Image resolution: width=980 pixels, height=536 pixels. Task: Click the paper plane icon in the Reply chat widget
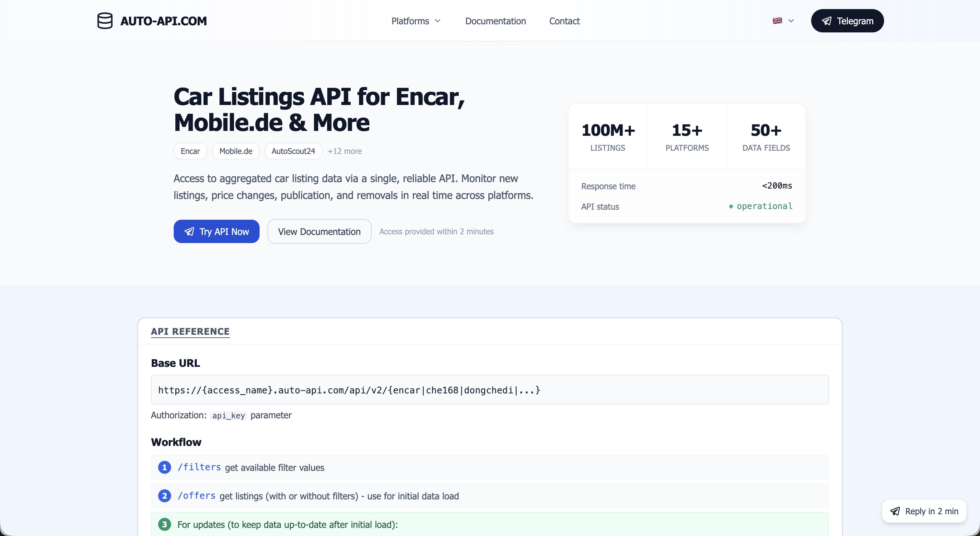pos(895,511)
